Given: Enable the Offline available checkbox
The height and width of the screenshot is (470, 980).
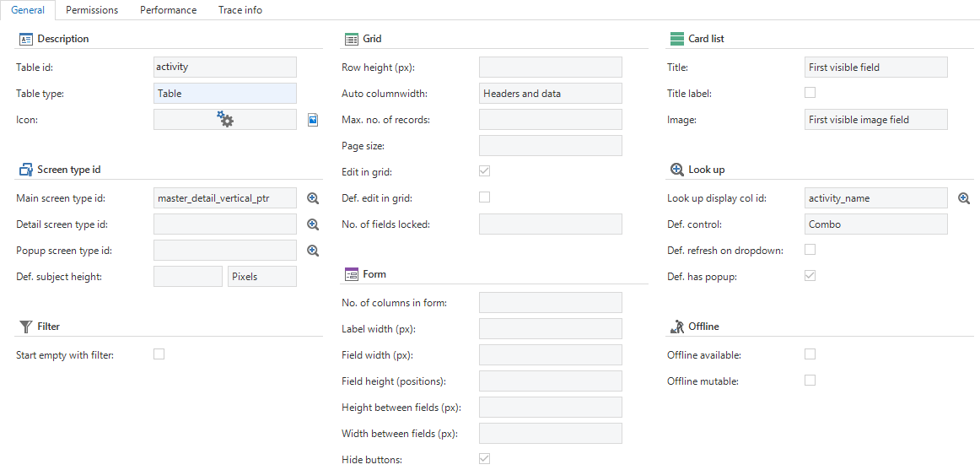Looking at the screenshot, I should pos(810,354).
